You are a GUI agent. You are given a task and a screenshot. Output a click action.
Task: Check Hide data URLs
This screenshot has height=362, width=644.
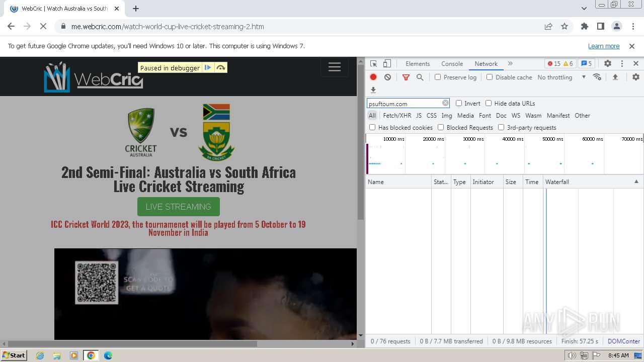[489, 103]
